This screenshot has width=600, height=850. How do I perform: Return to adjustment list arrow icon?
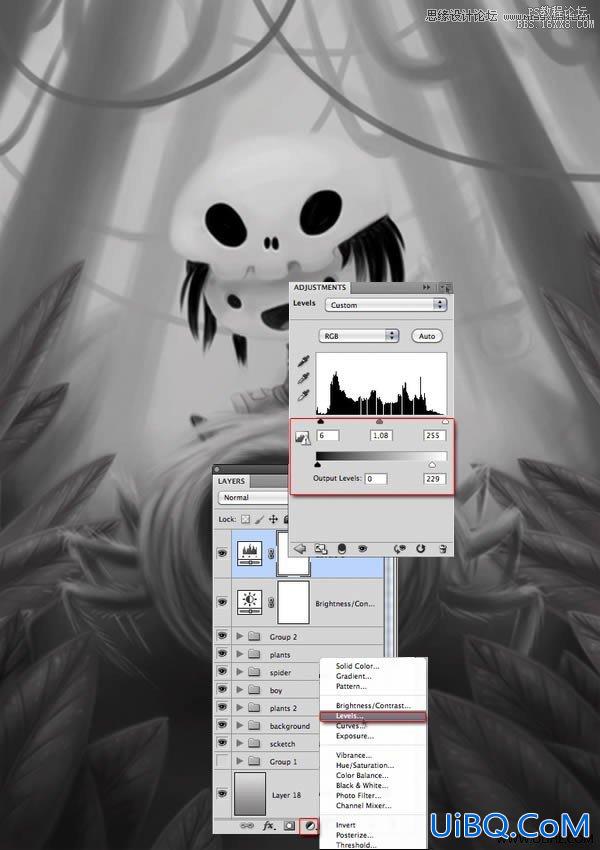click(299, 549)
